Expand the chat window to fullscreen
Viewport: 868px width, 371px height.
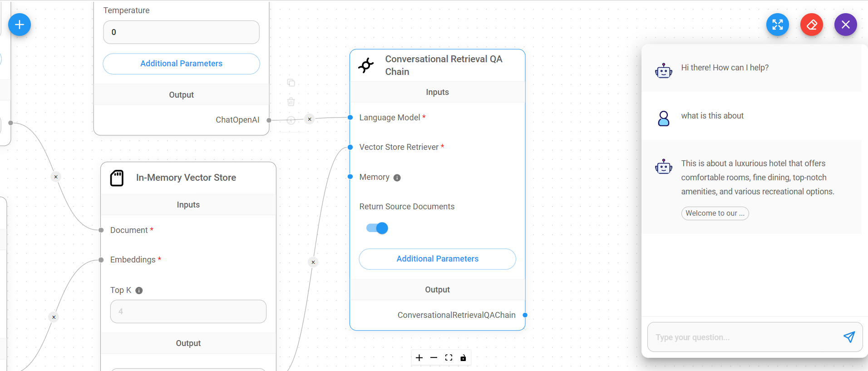point(777,25)
